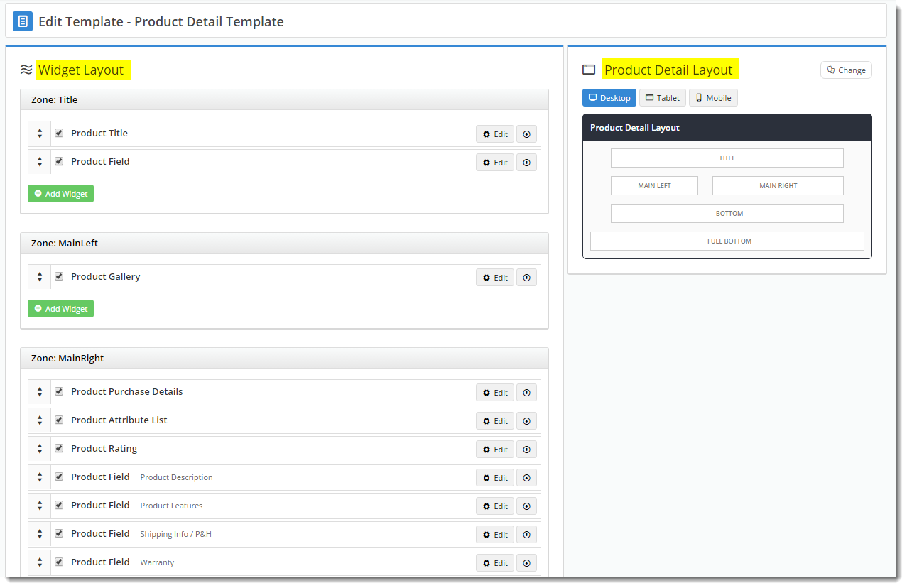Switch to the Mobile layout tab
Viewport: 907px width, 588px height.
click(713, 98)
